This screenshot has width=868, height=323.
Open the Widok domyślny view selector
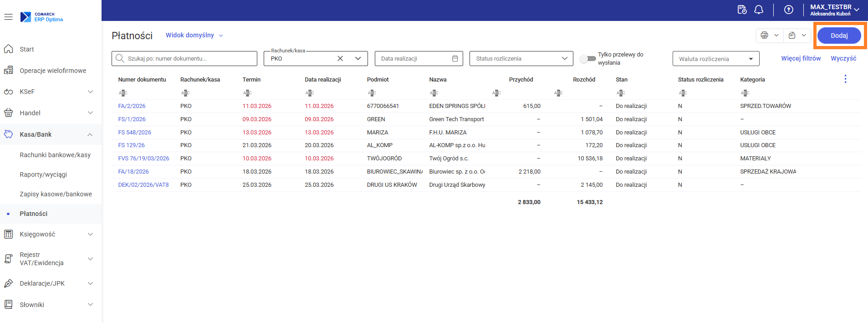[194, 35]
